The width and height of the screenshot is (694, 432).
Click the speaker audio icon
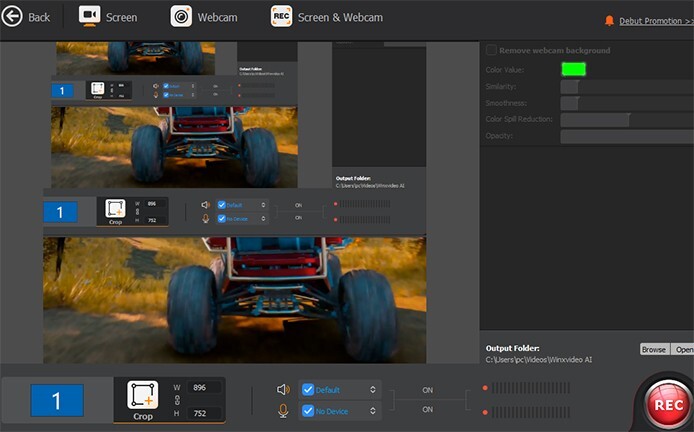pos(283,390)
